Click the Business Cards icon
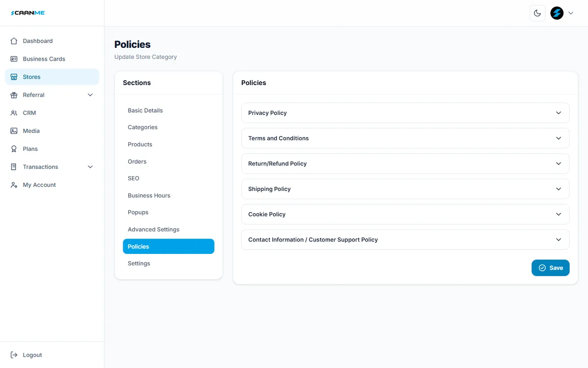 14,59
